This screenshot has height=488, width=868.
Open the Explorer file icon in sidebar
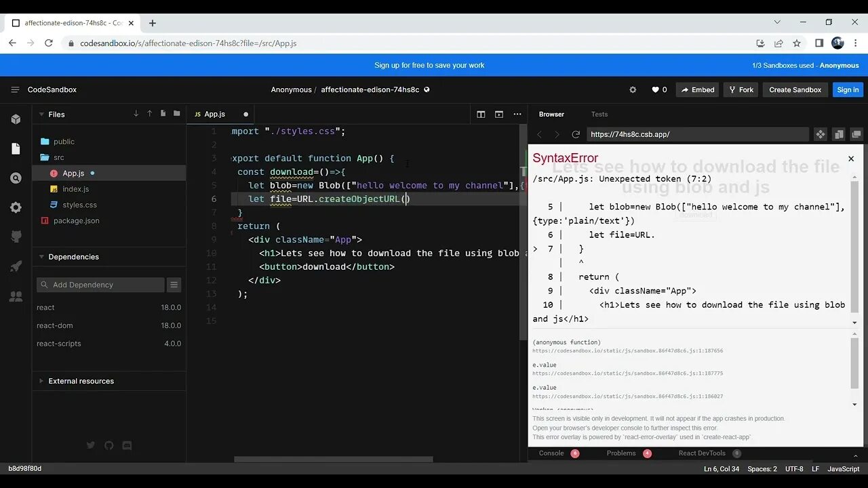point(16,148)
